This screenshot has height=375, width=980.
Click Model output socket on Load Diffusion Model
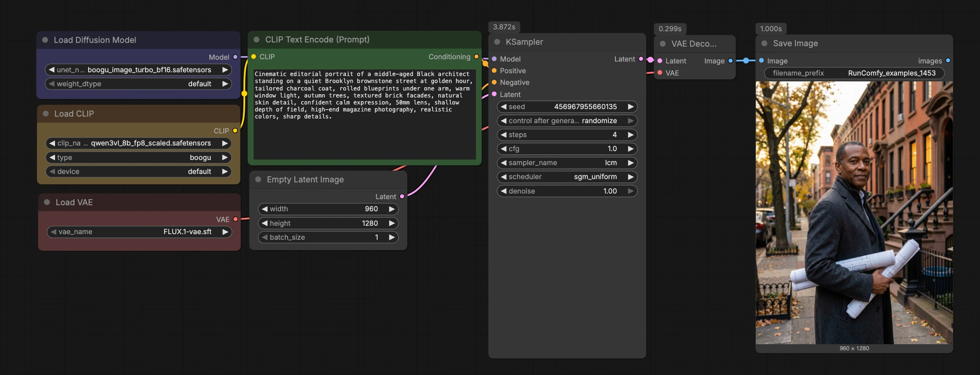(235, 57)
